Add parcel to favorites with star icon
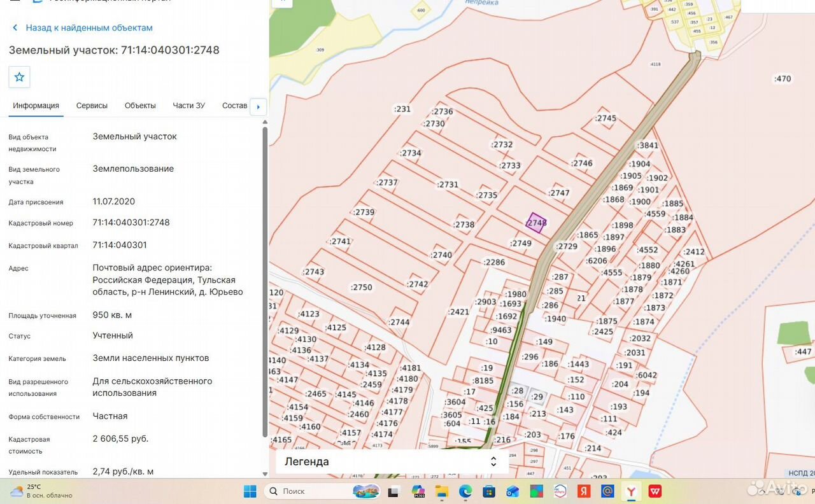 [x=19, y=77]
